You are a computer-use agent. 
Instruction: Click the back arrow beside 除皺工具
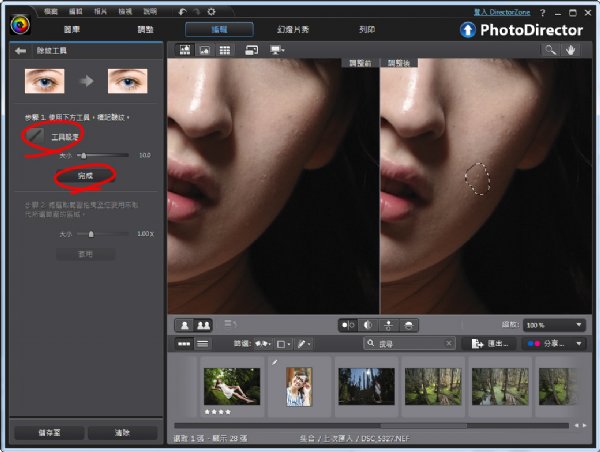[x=19, y=50]
